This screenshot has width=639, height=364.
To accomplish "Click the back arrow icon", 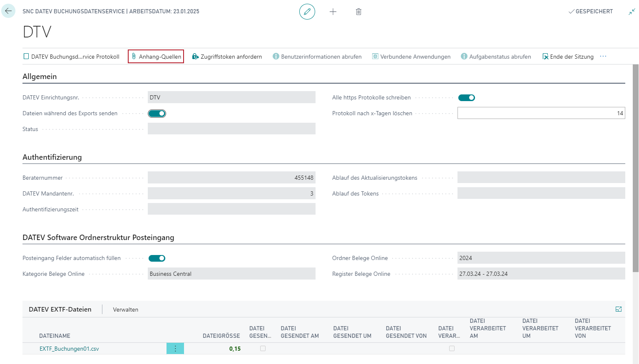I will 8,11.
